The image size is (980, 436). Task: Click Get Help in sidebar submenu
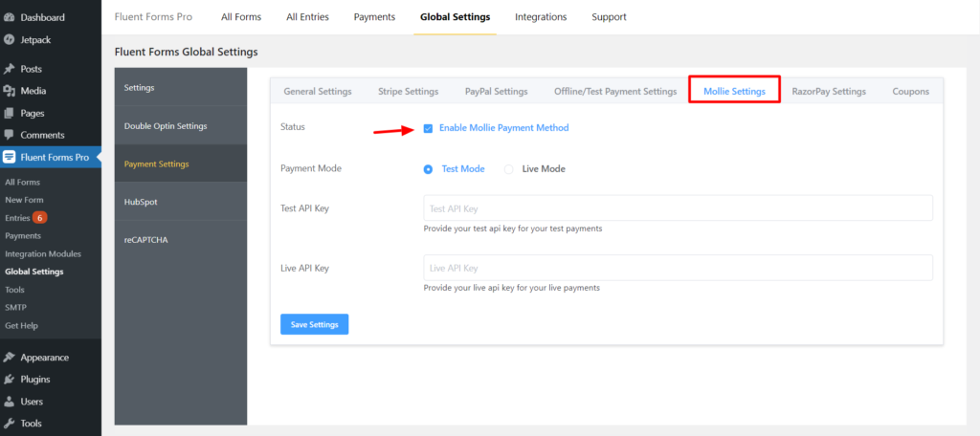21,325
